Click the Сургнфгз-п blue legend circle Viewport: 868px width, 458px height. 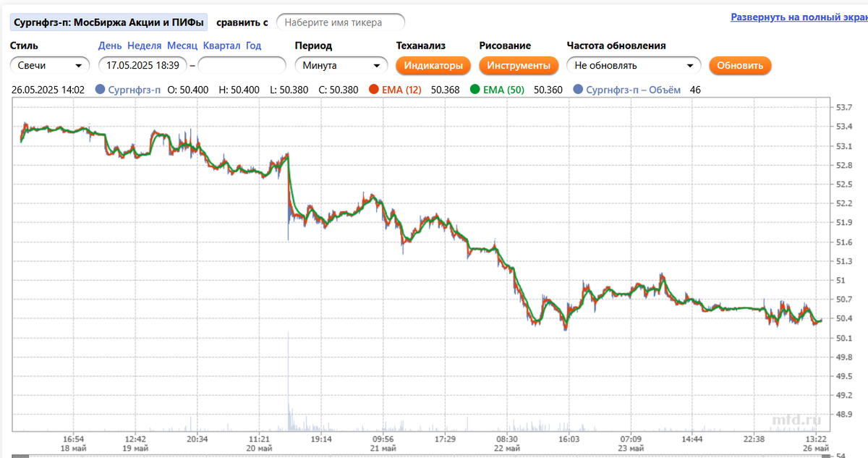[100, 90]
